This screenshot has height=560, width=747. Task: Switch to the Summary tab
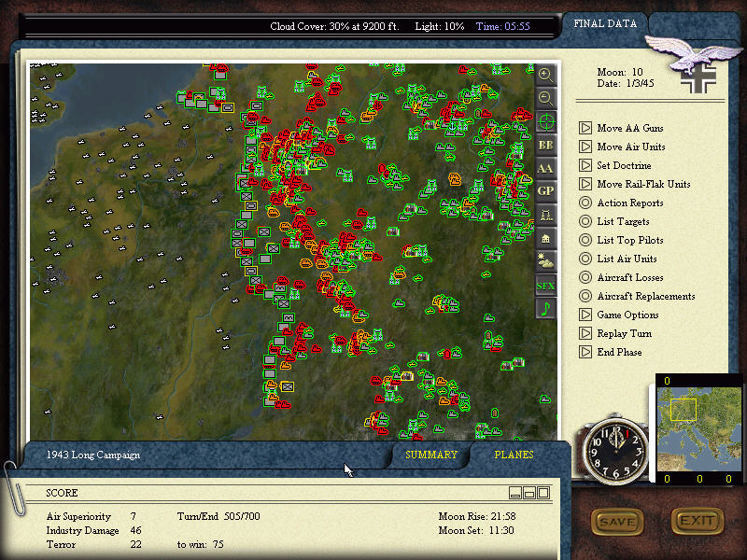[x=431, y=455]
